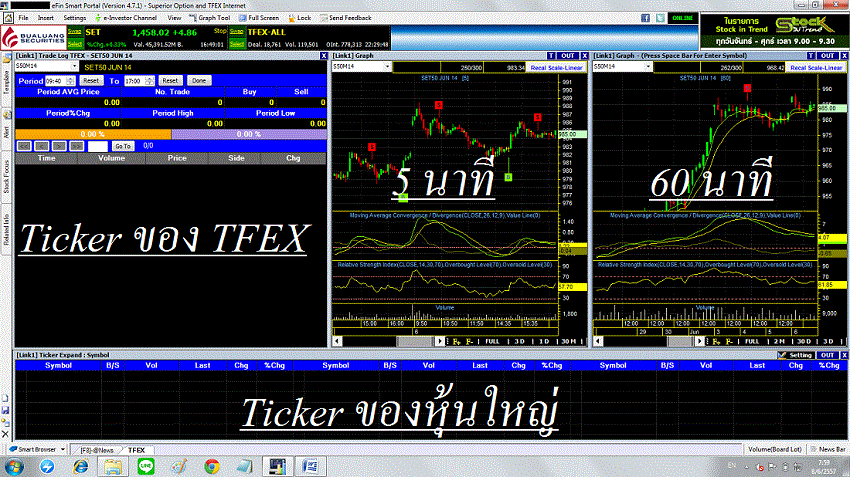This screenshot has height=477, width=850.
Task: Click the Bualuang Securities logo
Action: (x=34, y=37)
